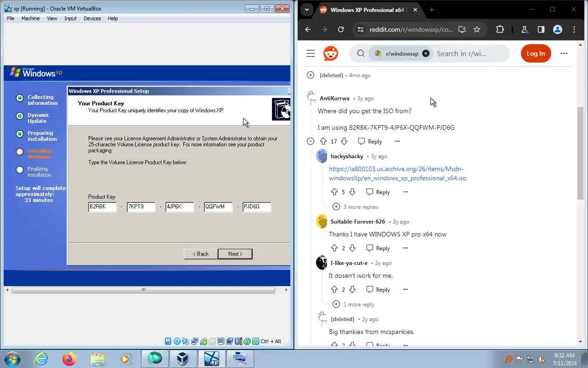This screenshot has width=588, height=368.
Task: Open VirtualBox Help menu
Action: [113, 18]
